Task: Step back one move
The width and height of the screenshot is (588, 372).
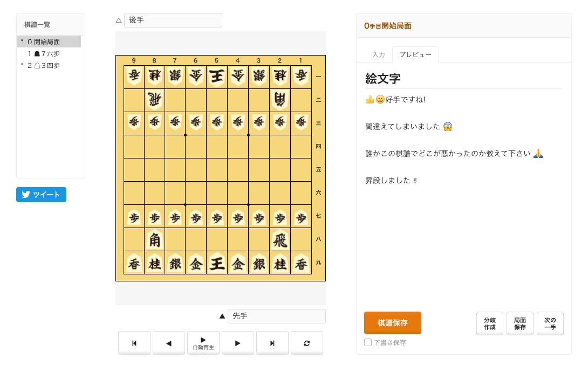Action: (x=169, y=343)
